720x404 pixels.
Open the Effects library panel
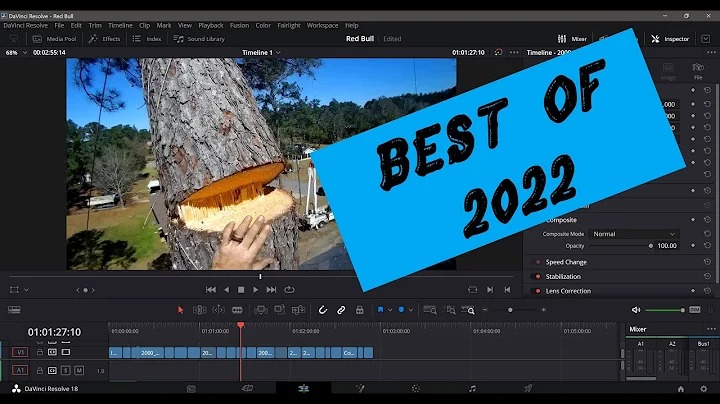pos(105,39)
